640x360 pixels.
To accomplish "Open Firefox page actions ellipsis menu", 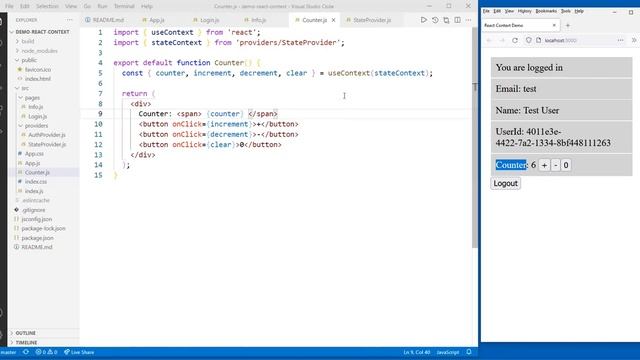I will (620, 40).
